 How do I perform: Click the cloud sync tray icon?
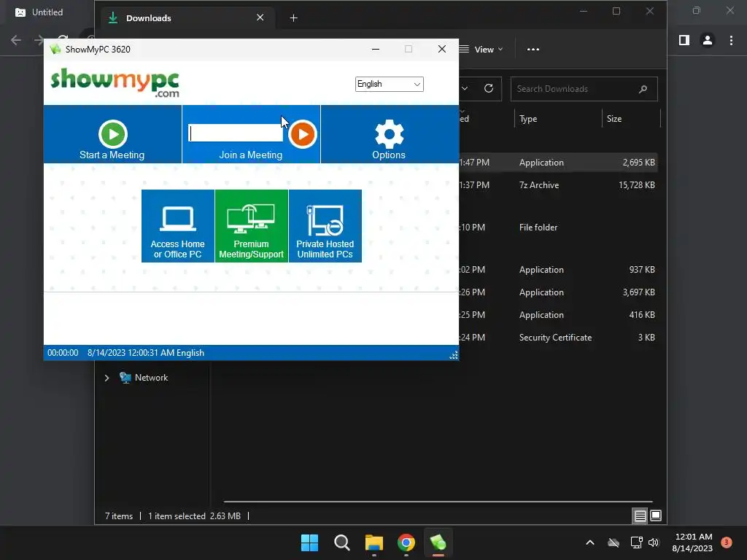pos(614,542)
